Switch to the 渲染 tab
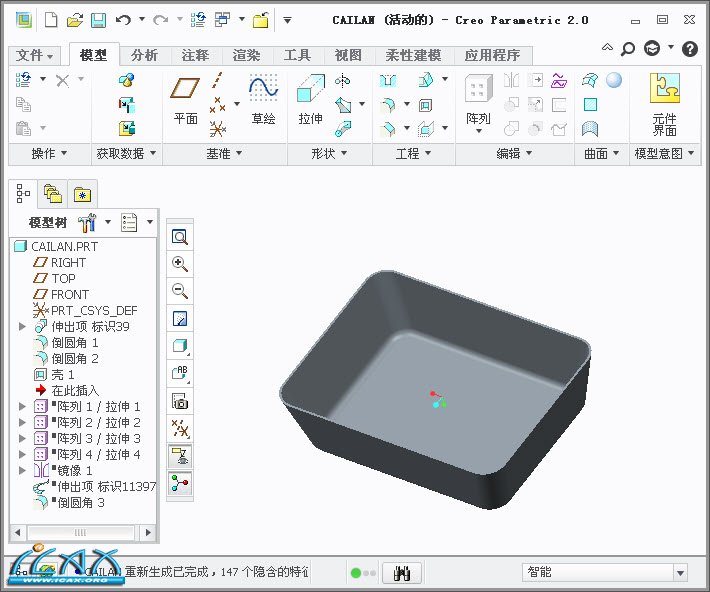Image resolution: width=710 pixels, height=592 pixels. [246, 55]
